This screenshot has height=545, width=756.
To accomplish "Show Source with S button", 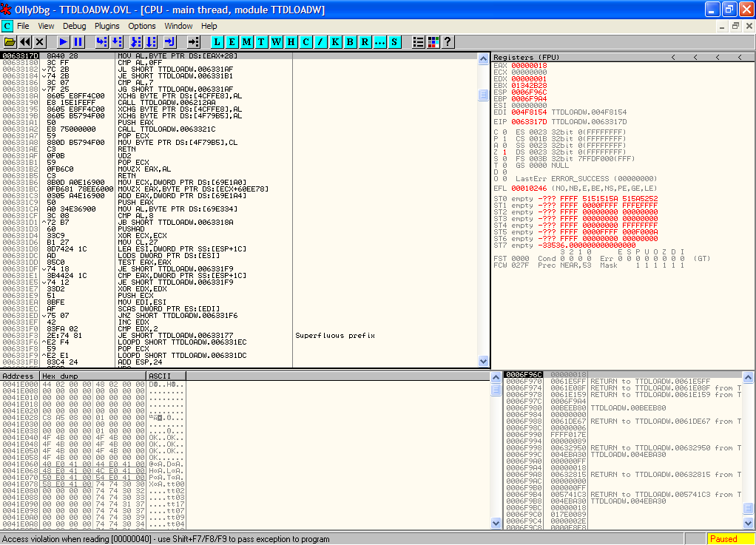I will pos(394,42).
